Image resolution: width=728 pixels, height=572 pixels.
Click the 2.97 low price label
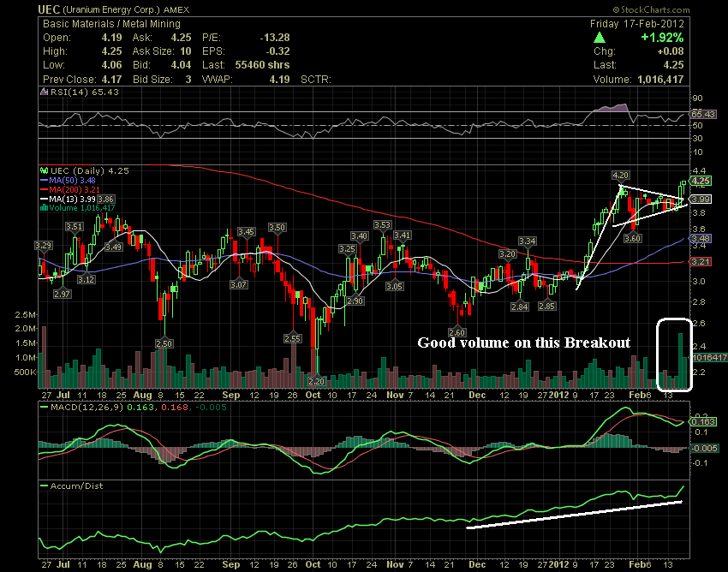pyautogui.click(x=62, y=294)
